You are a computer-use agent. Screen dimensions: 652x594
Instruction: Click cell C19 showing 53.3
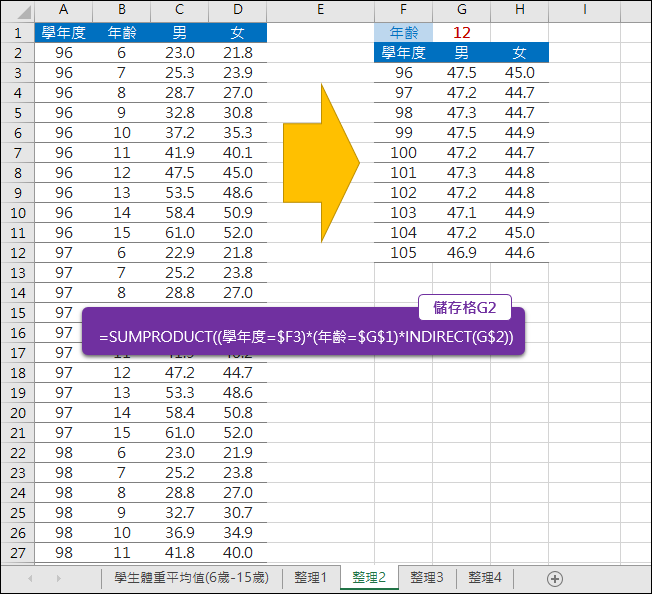[x=179, y=392]
